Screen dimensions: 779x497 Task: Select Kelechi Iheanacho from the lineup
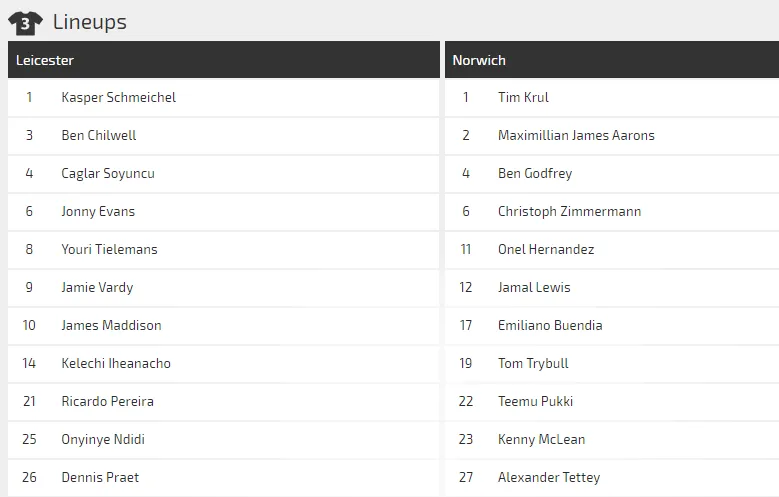tap(116, 363)
